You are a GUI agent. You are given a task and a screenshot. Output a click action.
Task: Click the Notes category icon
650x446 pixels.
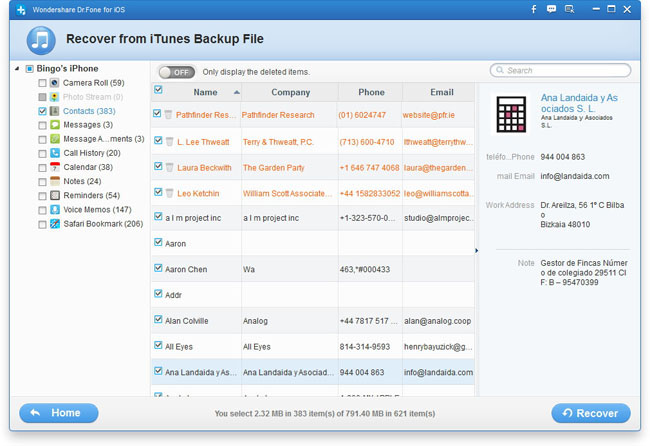55,181
